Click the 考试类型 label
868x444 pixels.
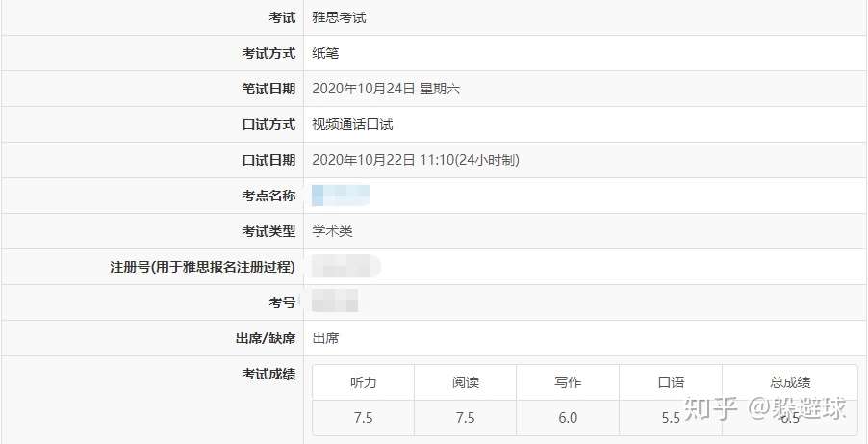click(268, 231)
